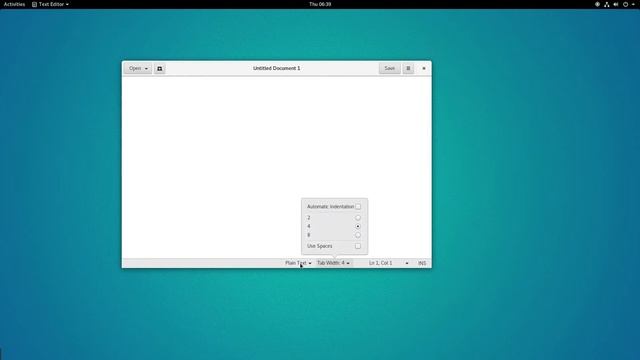Create a new document with the tab icon
Viewport: 640px width, 360px height.
[160, 69]
